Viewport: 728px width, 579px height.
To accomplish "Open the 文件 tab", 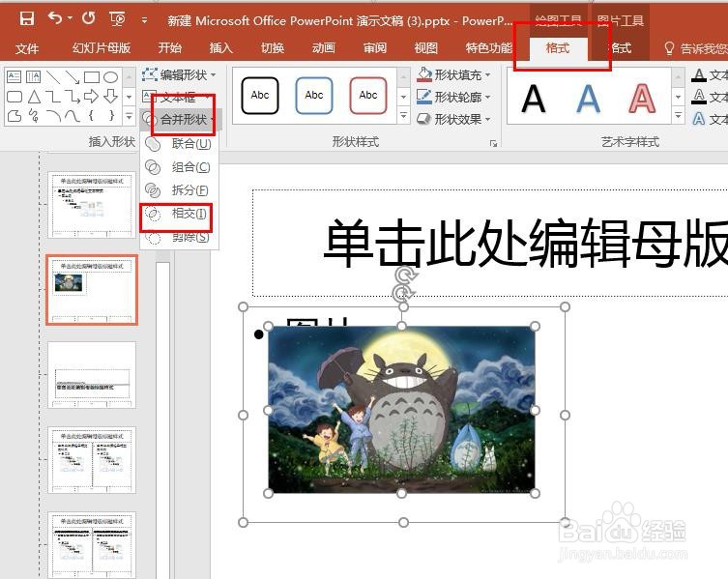I will 26,47.
